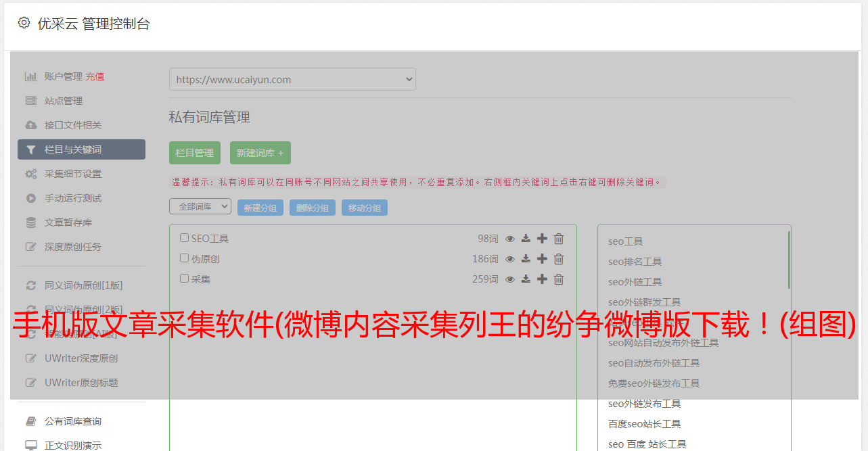The width and height of the screenshot is (868, 451).
Task: Click the download icon in the SEO工具 row
Action: tap(526, 239)
